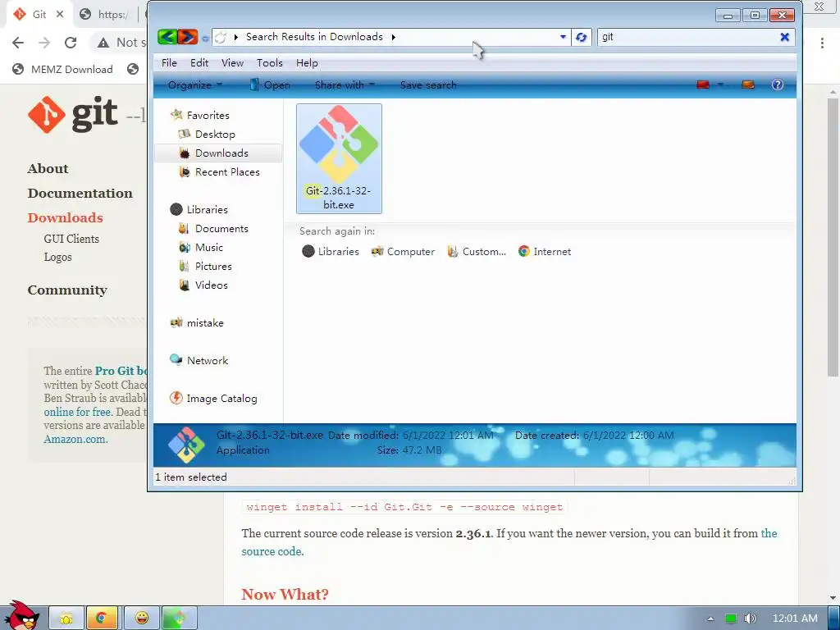This screenshot has width=840, height=630.
Task: Open the View menu
Action: (232, 62)
